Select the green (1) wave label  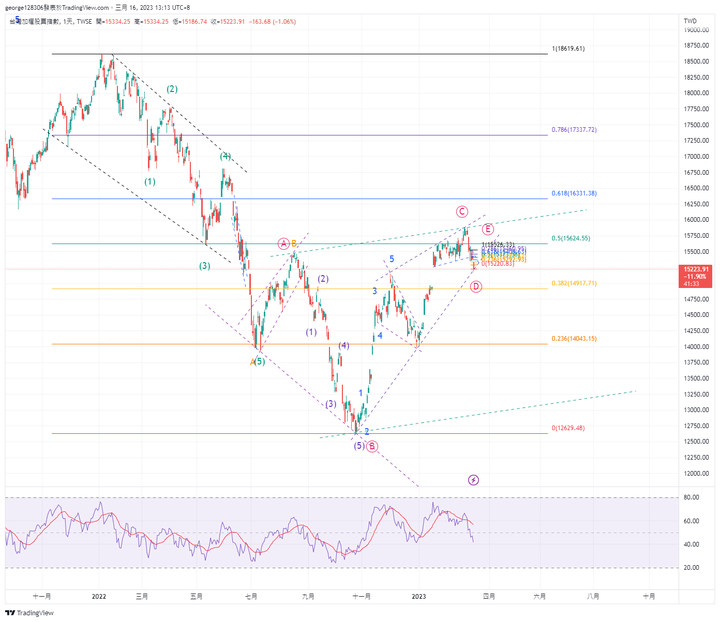(x=150, y=182)
